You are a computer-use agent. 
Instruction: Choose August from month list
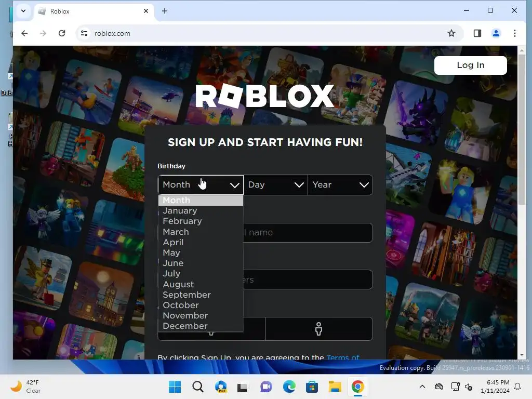point(201,284)
